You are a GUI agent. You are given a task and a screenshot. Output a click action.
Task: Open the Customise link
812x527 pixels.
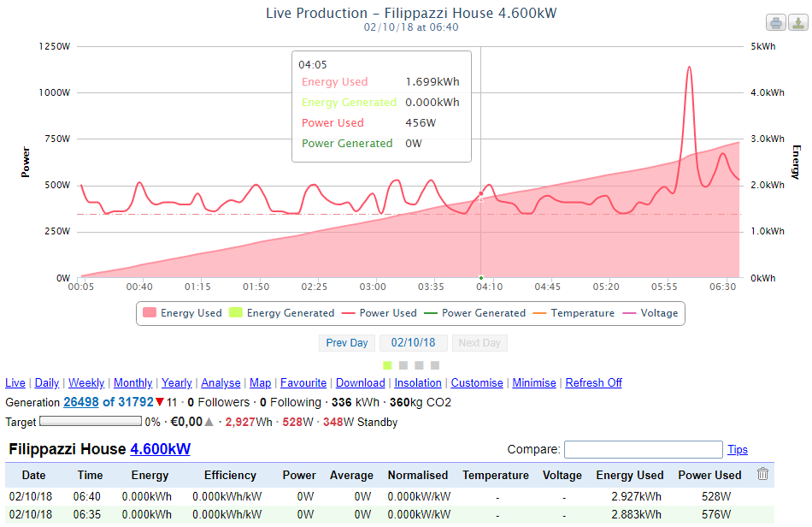(x=477, y=383)
